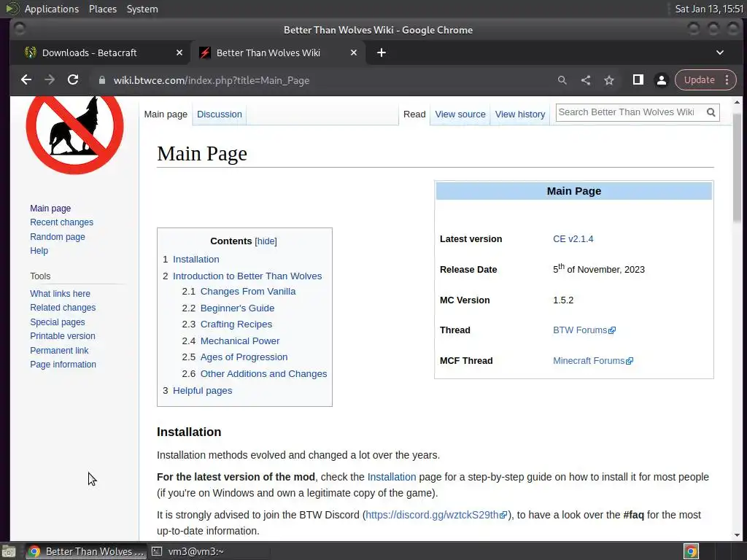Screen dimensions: 747x560
Task: Open the BTW Forums external link
Action: [584, 330]
